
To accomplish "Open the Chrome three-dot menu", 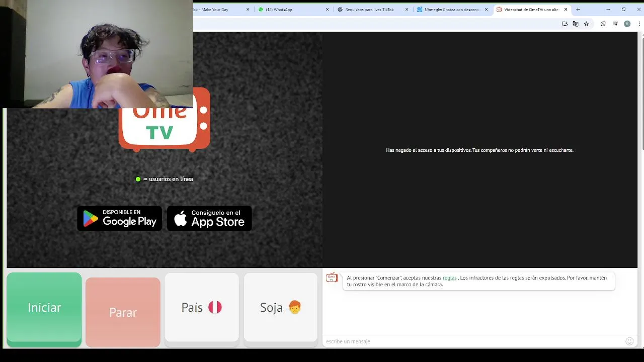I will [639, 24].
